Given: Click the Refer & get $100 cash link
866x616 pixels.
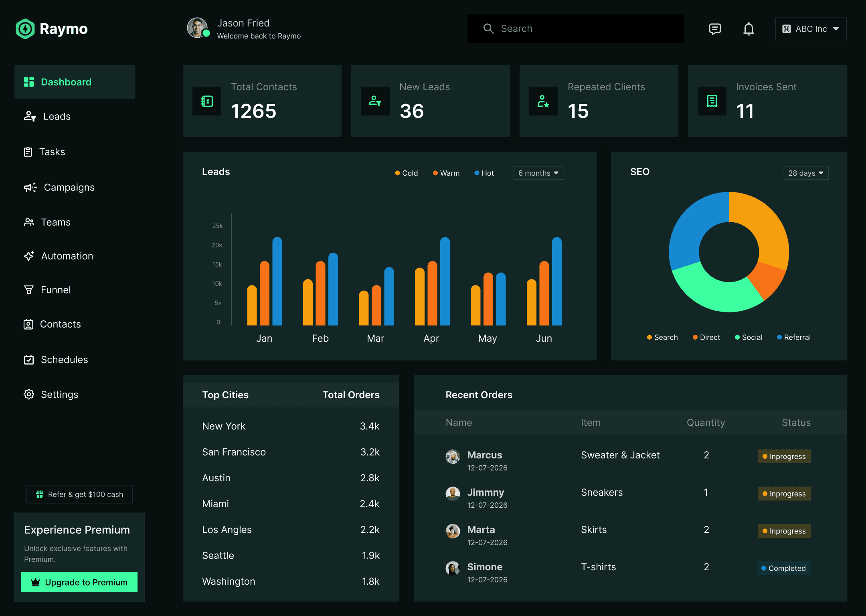Looking at the screenshot, I should (x=79, y=494).
